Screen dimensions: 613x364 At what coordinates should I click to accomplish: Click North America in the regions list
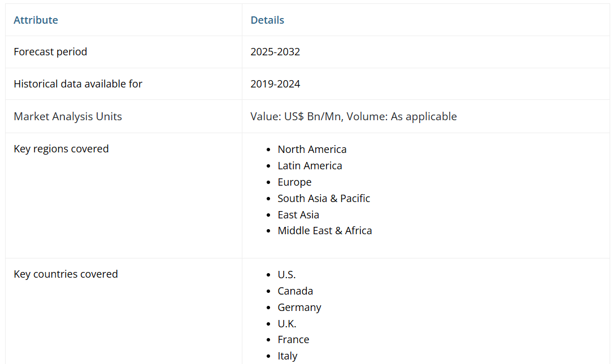coord(312,150)
